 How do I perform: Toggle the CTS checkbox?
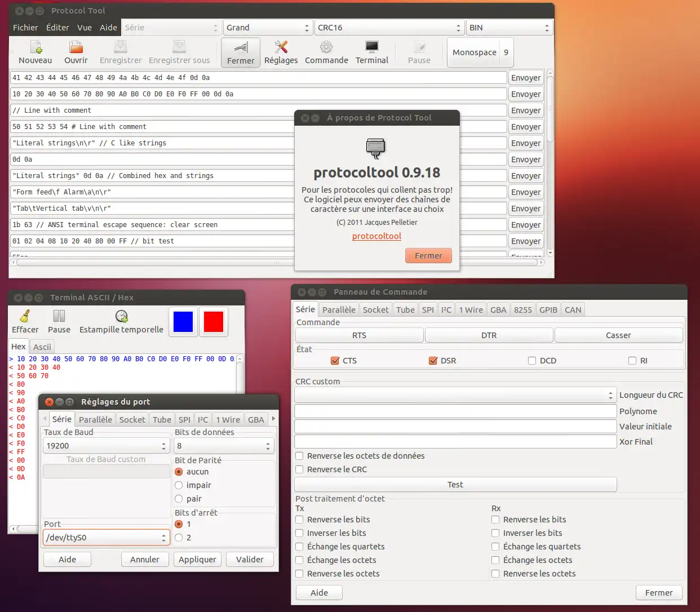(335, 361)
